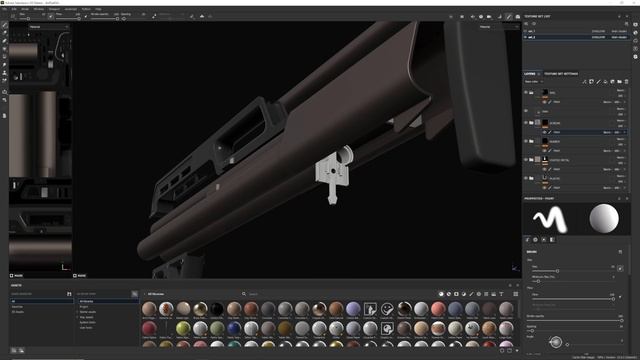640x360 pixels.
Task: Click the camera icon in top toolbar
Action: point(489,17)
